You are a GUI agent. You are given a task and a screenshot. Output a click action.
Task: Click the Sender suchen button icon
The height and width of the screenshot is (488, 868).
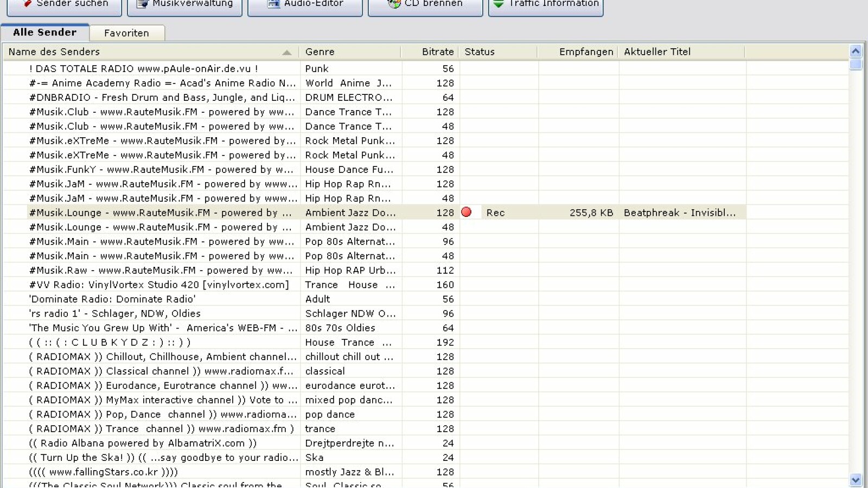27,4
